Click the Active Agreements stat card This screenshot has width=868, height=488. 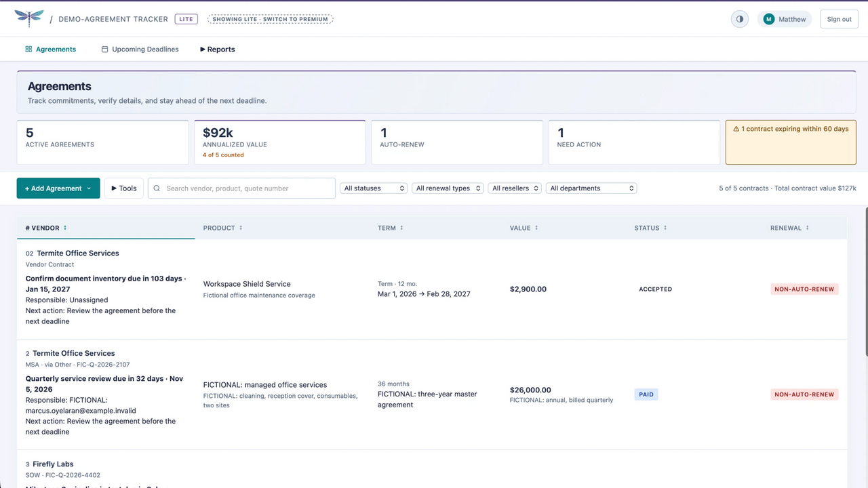[x=102, y=142]
